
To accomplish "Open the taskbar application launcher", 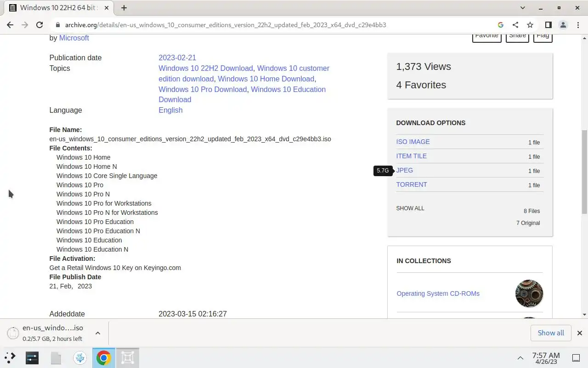I will pyautogui.click(x=10, y=357).
